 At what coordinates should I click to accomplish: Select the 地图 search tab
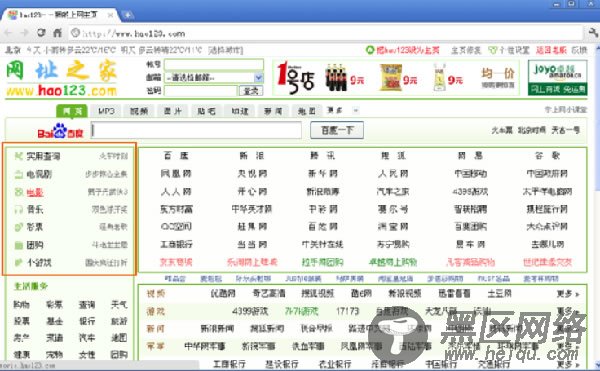(307, 111)
